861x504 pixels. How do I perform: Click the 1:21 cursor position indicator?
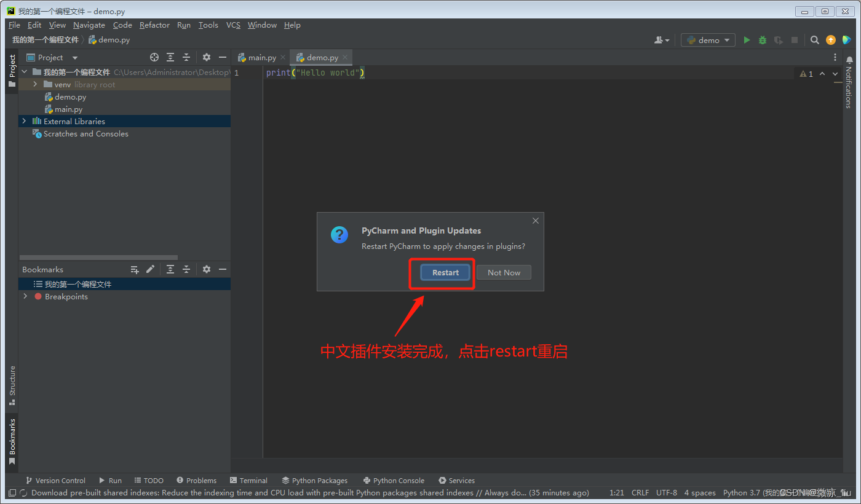(617, 493)
